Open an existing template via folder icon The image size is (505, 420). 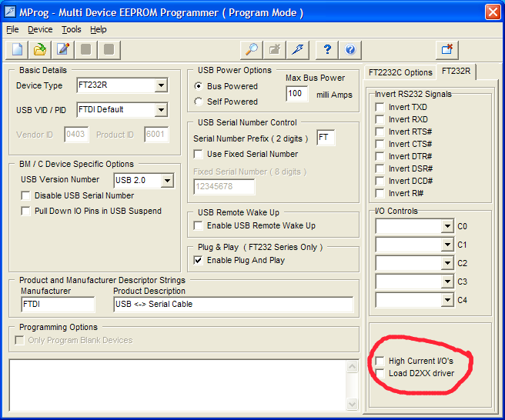pos(40,50)
